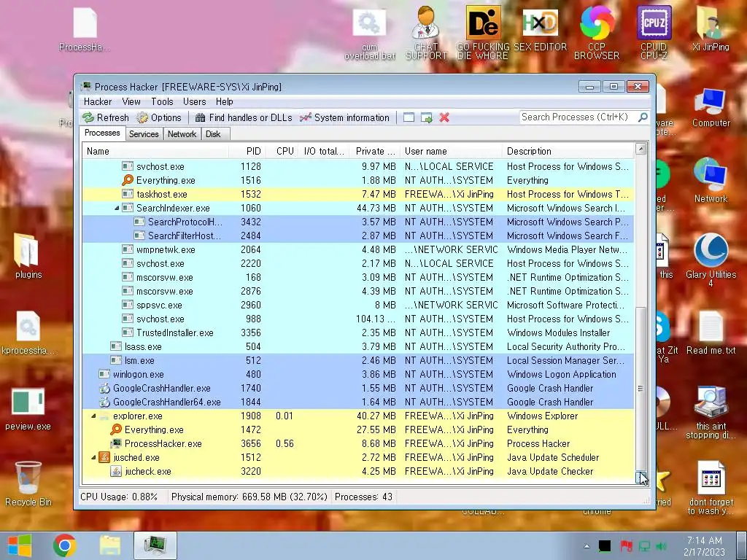Select the taskhost.exe process row
747x560 pixels.
358,194
